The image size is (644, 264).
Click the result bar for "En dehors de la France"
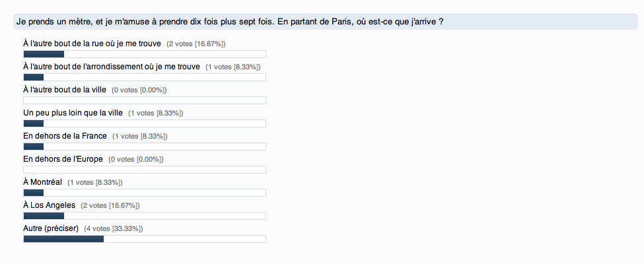click(144, 147)
